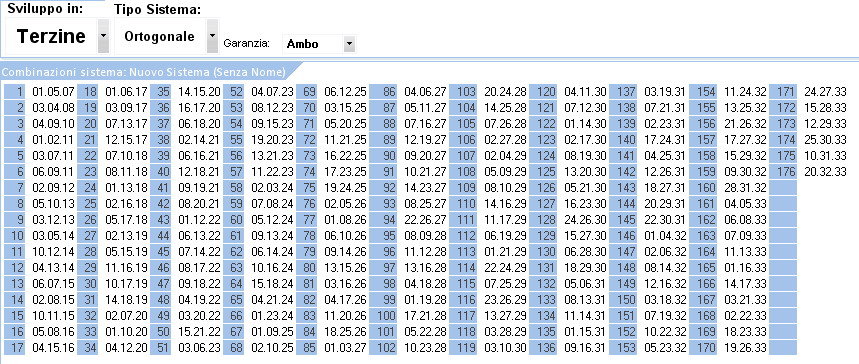This screenshot has width=859, height=364.
Task: Open the Terzine dropdown arrow
Action: pyautogui.click(x=103, y=36)
